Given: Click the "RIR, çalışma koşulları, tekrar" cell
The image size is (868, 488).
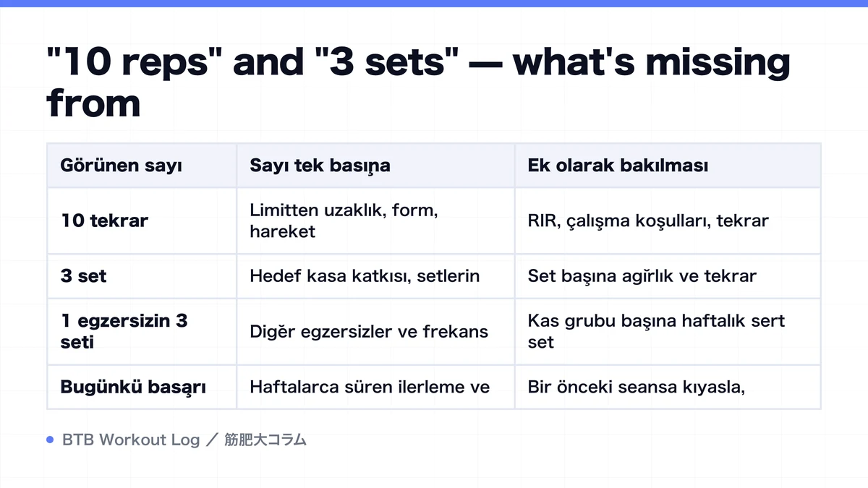Looking at the screenshot, I should pyautogui.click(x=668, y=221).
